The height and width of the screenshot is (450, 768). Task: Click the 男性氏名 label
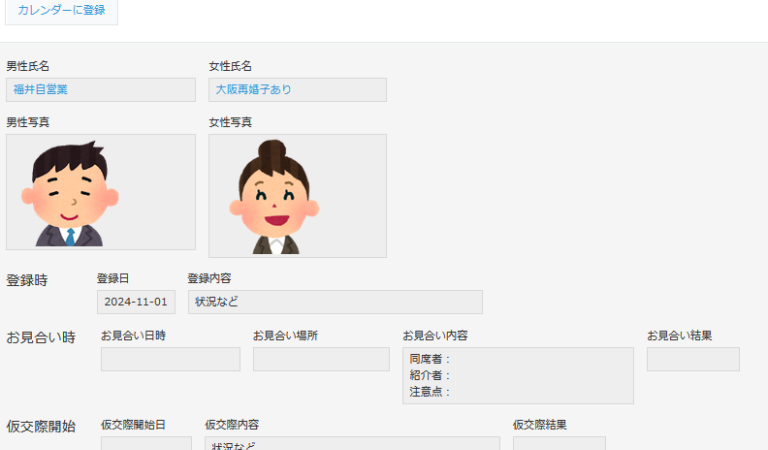[x=28, y=66]
